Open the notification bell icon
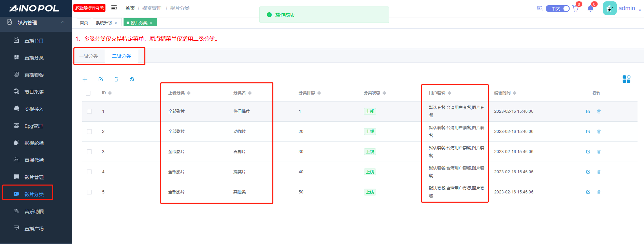 pyautogui.click(x=590, y=9)
